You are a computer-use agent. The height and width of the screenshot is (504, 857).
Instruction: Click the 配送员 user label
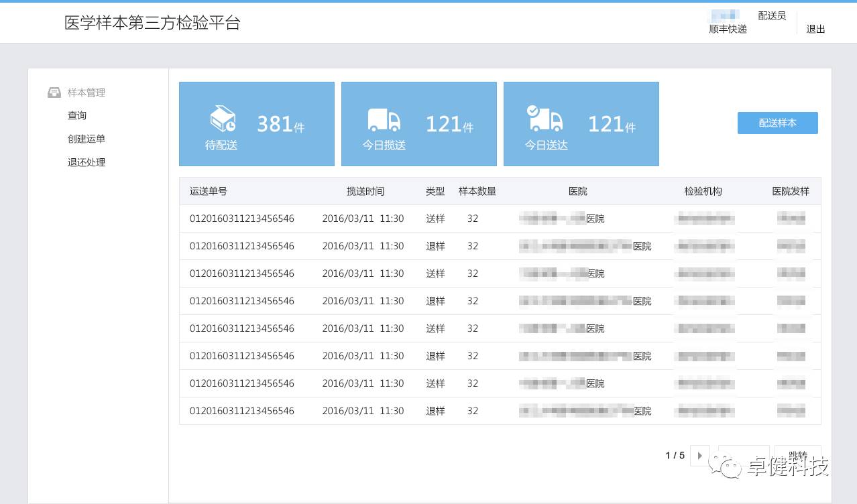pos(771,15)
